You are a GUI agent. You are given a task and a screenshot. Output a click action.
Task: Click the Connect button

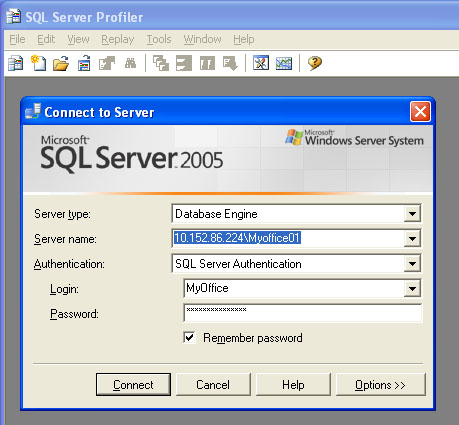(x=133, y=385)
